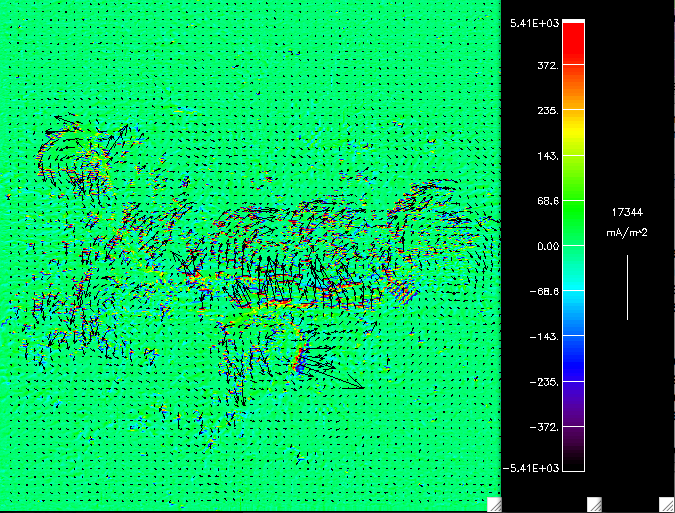Click the mA/m^2 units label
Screen dimensions: 675x513
tap(627, 233)
